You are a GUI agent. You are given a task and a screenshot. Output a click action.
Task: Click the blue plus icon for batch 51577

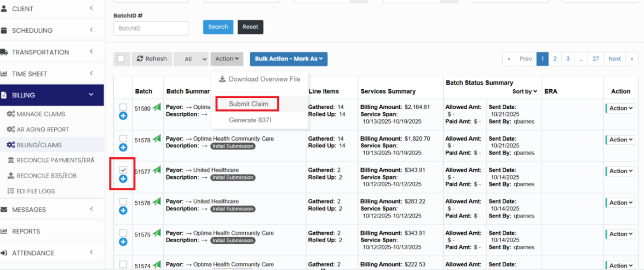click(123, 179)
